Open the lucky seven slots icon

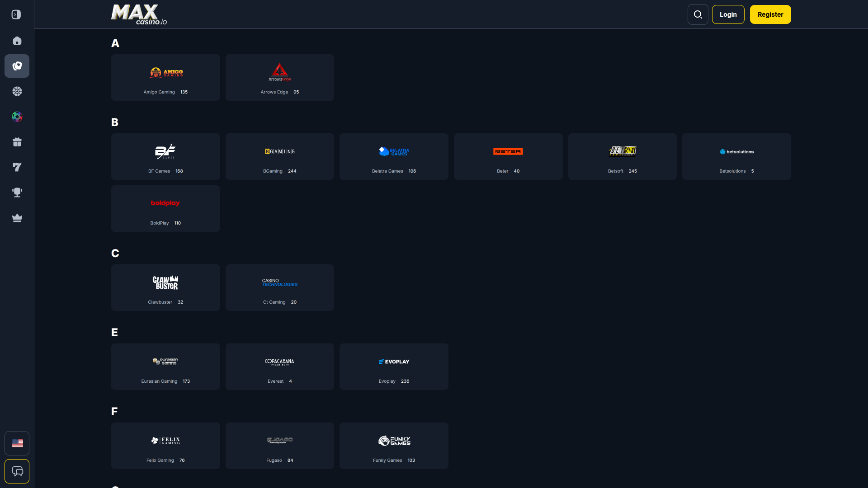tap(17, 167)
